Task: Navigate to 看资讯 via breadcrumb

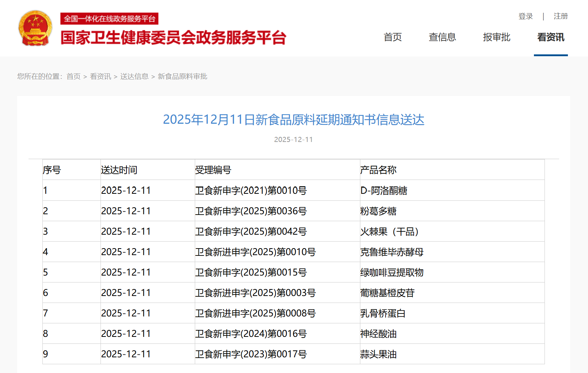Action: coord(100,76)
